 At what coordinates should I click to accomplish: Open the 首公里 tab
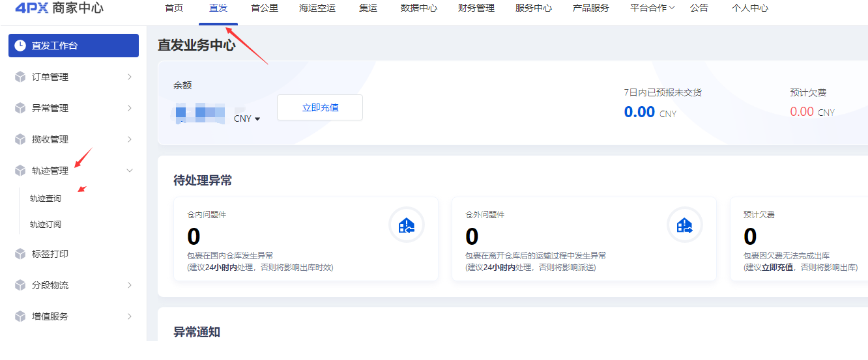click(264, 8)
